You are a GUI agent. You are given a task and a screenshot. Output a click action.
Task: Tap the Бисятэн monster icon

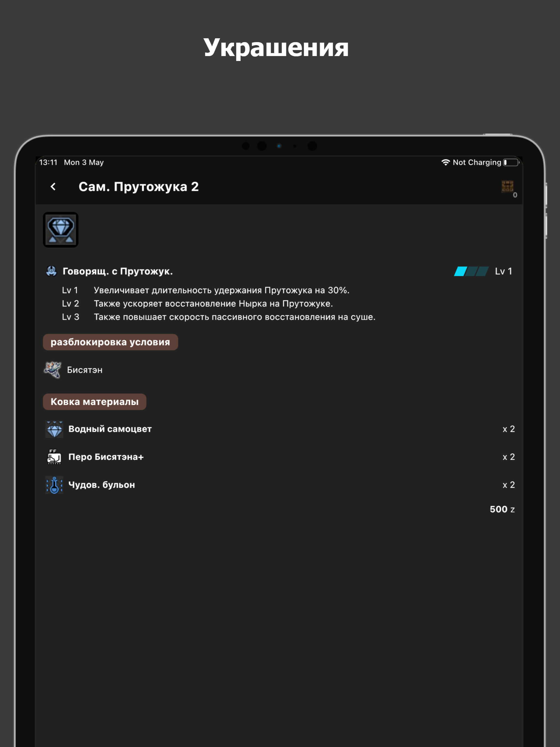[53, 370]
